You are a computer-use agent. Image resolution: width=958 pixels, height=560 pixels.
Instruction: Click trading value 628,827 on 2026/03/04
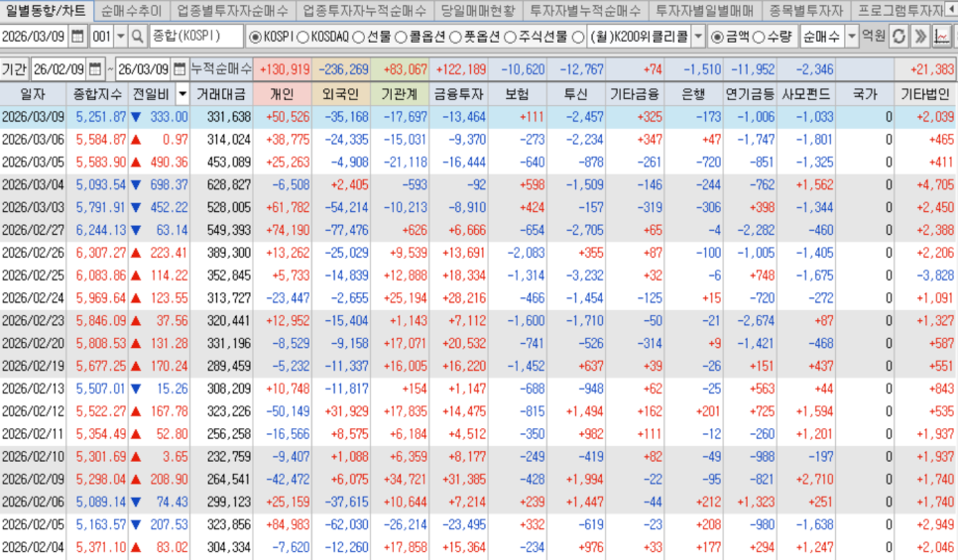(x=229, y=184)
